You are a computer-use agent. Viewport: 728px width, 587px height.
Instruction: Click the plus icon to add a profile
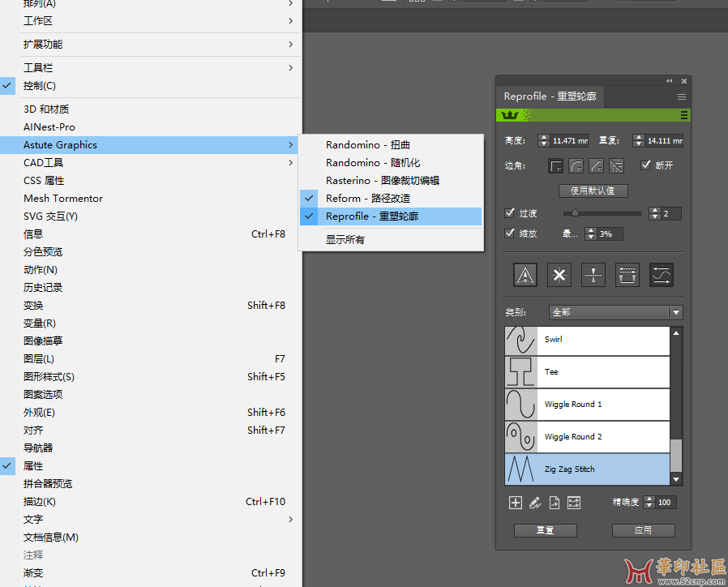tap(516, 503)
